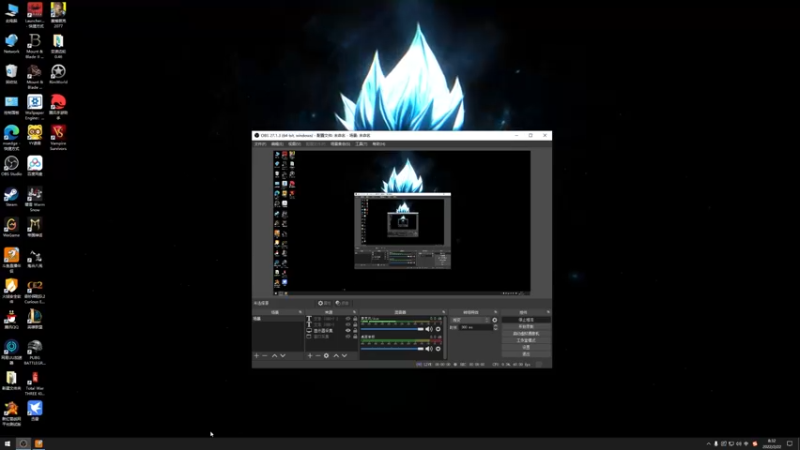This screenshot has width=800, height=450.
Task: Click the highlighted top button in Controls
Action: [x=526, y=320]
